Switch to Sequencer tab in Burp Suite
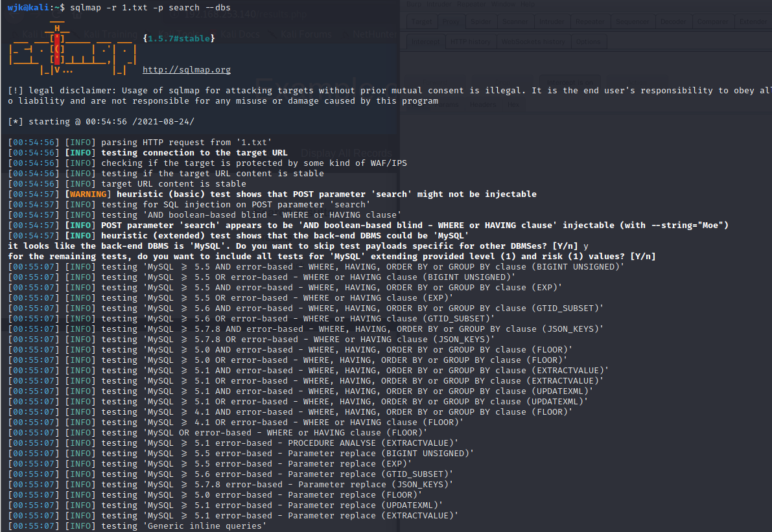This screenshot has height=532, width=772. [x=632, y=21]
